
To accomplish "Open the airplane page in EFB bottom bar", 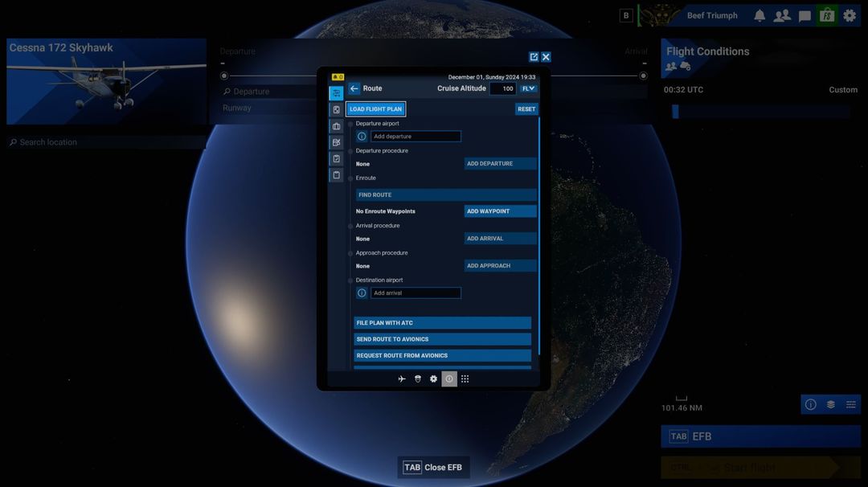I will [x=402, y=379].
